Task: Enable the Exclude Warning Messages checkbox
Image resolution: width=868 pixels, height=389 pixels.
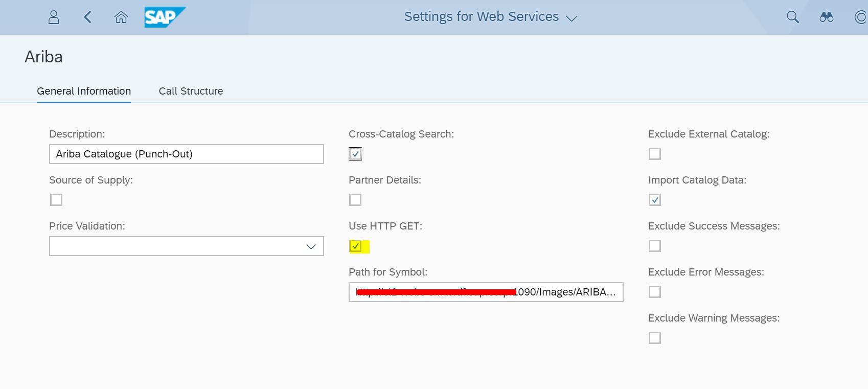Action: pyautogui.click(x=655, y=338)
